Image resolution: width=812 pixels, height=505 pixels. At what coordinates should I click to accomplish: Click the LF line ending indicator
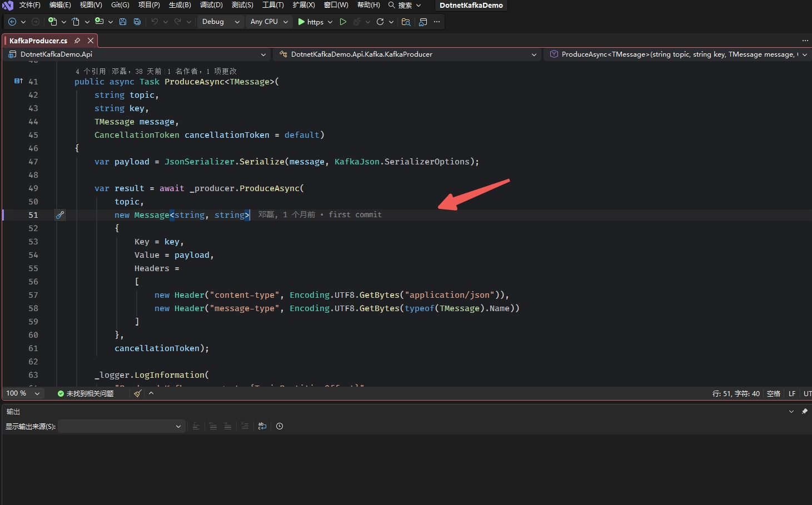coord(792,393)
